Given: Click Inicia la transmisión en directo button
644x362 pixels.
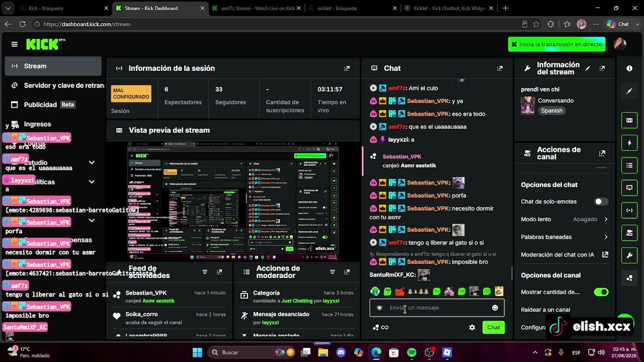Looking at the screenshot, I should click(557, 44).
